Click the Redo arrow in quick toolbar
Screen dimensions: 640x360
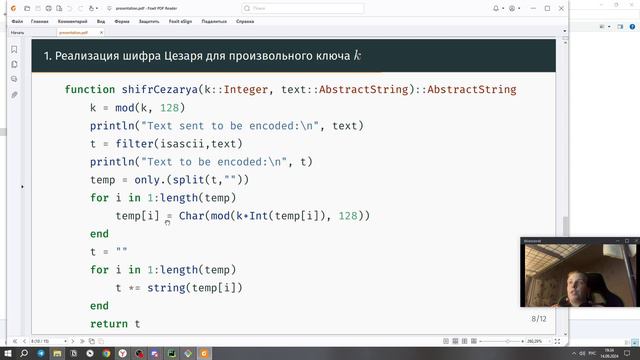[x=80, y=8]
